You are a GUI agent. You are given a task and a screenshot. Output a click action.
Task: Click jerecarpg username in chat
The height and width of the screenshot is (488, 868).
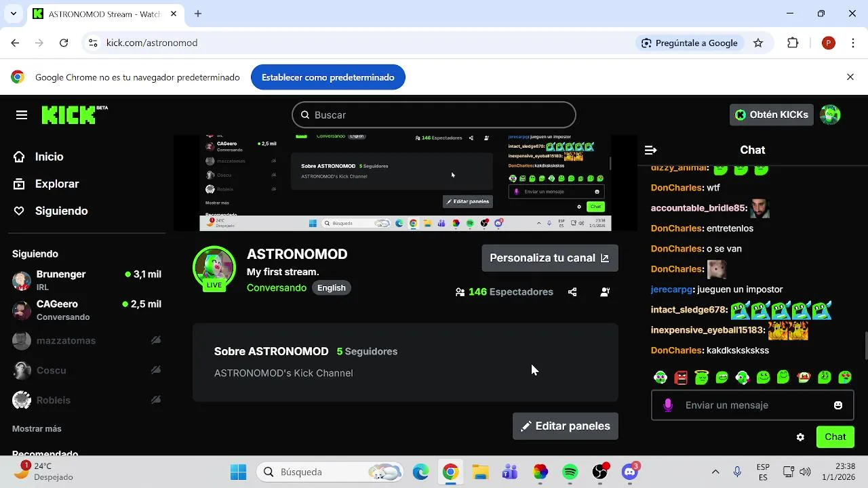tap(671, 289)
